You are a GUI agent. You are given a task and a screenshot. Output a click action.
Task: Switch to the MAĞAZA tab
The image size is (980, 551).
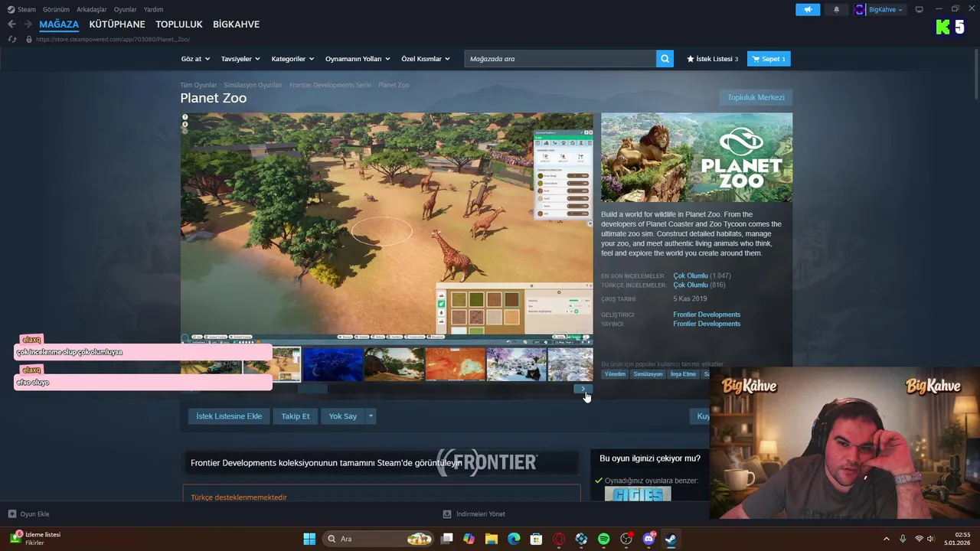coord(59,24)
